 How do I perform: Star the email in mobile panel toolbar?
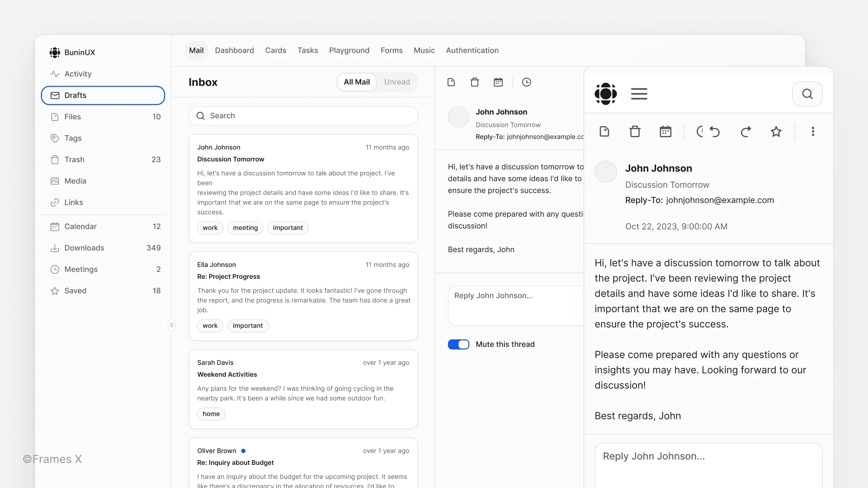[x=776, y=132]
